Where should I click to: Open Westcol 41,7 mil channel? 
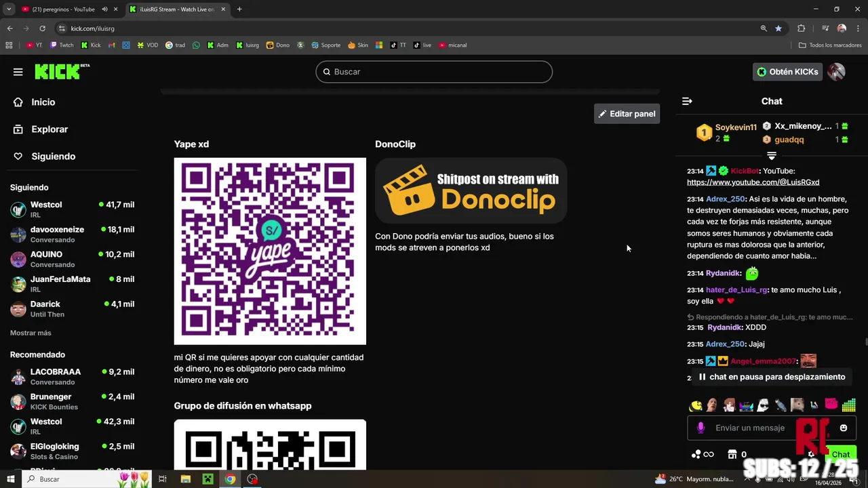click(x=72, y=209)
